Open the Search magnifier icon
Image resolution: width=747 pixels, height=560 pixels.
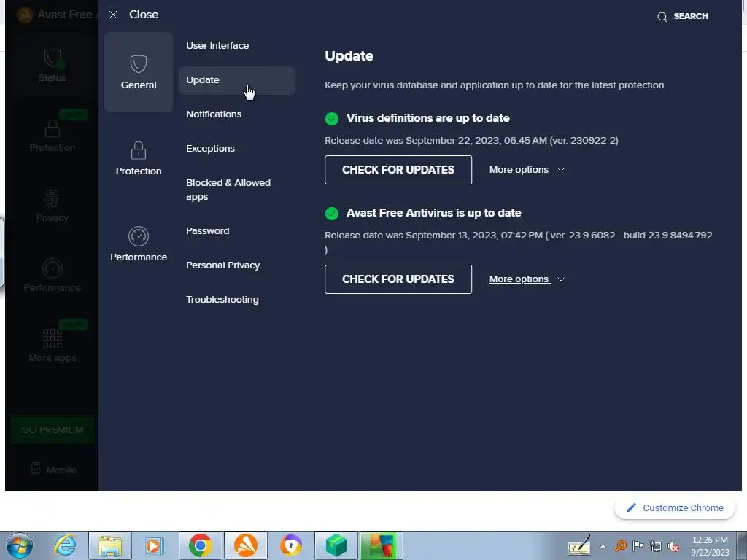tap(662, 17)
